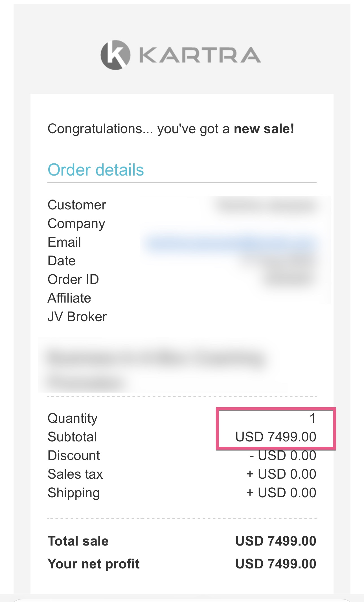Select the JV Broker row label

tap(77, 317)
